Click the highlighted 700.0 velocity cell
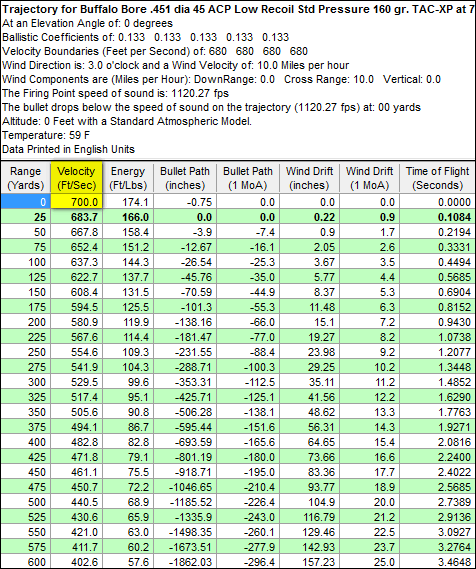 tap(77, 201)
